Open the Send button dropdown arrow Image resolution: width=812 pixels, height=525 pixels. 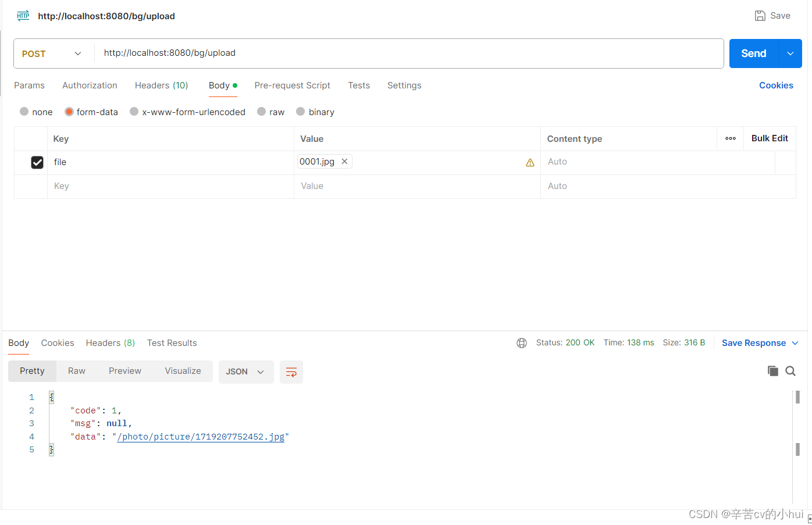coord(790,53)
